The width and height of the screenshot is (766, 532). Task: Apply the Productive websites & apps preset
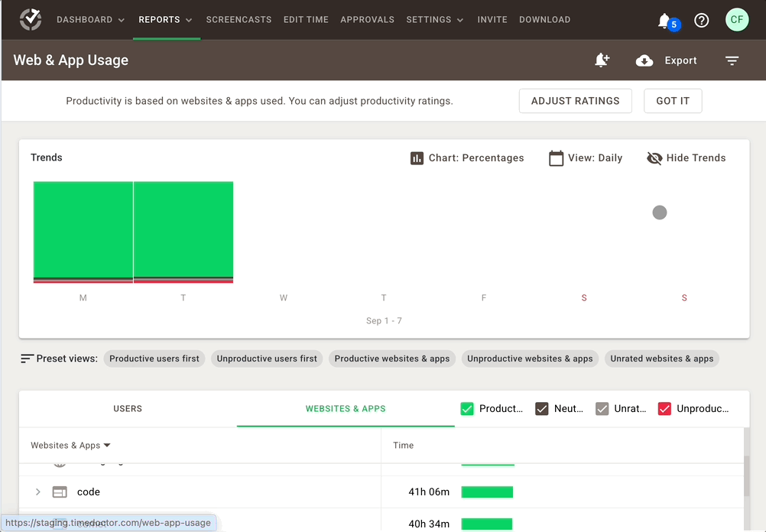[x=392, y=358]
